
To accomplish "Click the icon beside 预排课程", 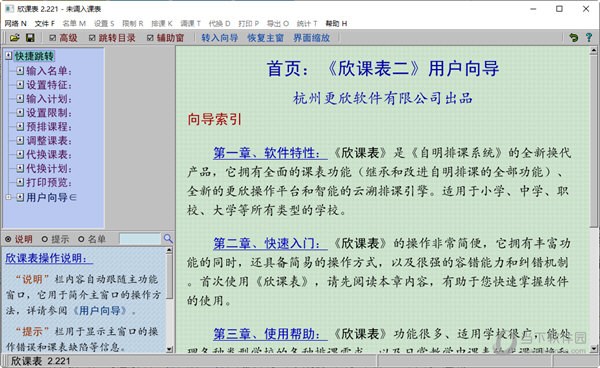I will tap(20, 127).
